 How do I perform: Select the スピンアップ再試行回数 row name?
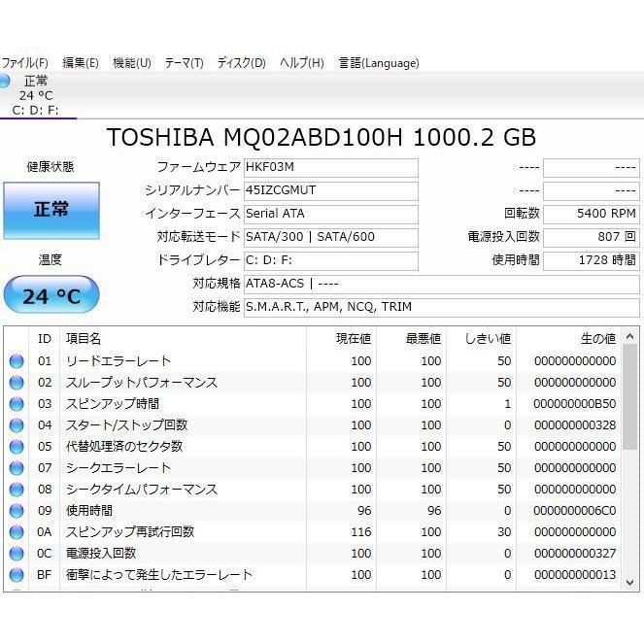click(130, 532)
